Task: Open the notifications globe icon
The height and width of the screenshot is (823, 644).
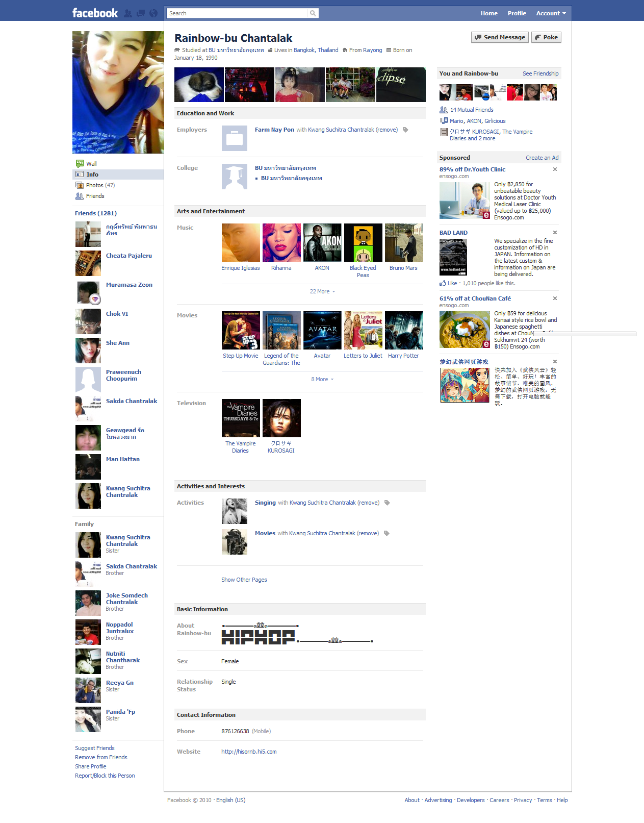Action: coord(153,13)
